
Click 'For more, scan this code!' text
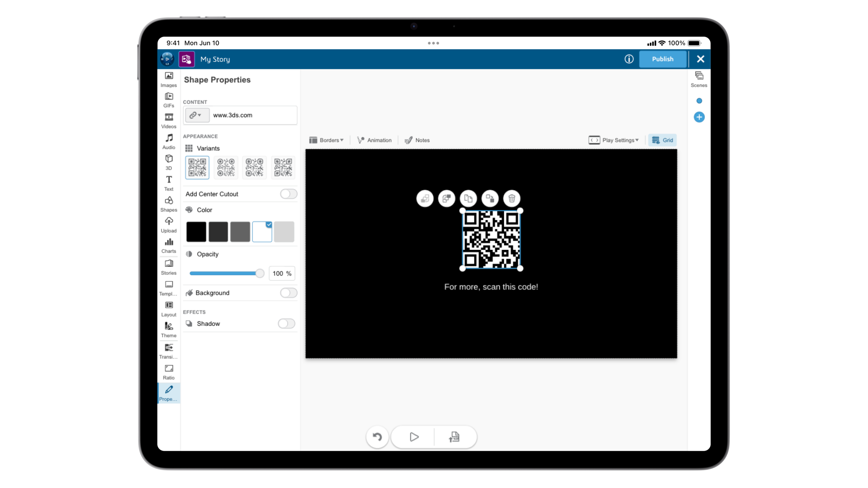tap(491, 287)
